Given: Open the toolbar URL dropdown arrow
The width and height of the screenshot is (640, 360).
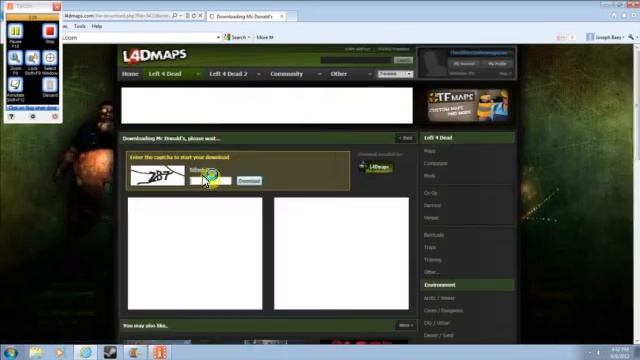Looking at the screenshot, I should 218,38.
